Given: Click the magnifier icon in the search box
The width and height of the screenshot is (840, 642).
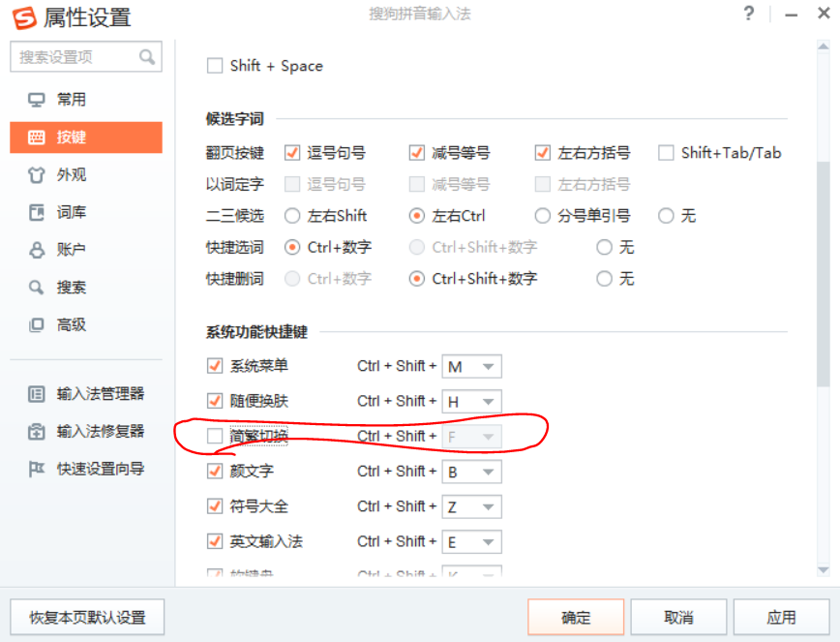Looking at the screenshot, I should (147, 56).
